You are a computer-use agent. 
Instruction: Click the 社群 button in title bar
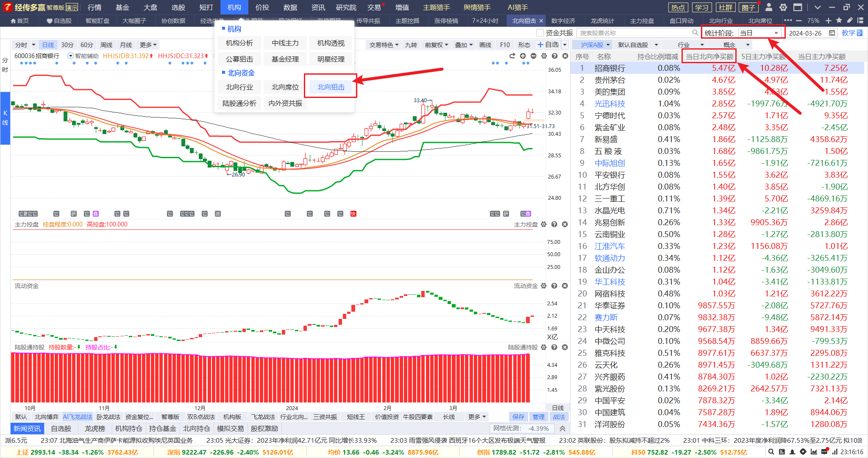(726, 7)
